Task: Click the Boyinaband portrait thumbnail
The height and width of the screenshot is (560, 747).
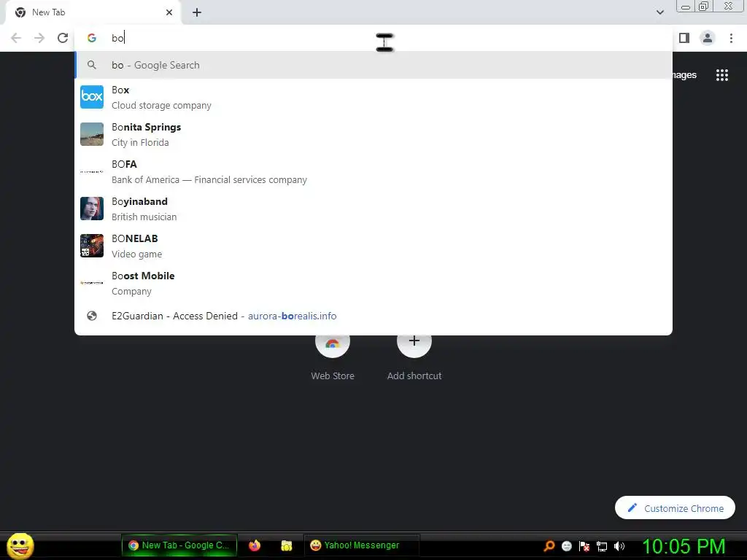Action: point(92,209)
